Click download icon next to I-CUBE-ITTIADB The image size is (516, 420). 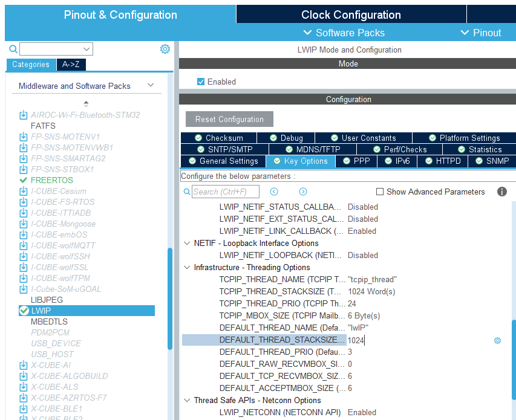click(24, 213)
